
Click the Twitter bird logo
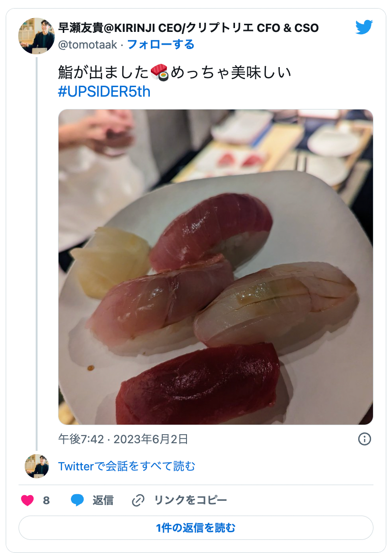[364, 28]
